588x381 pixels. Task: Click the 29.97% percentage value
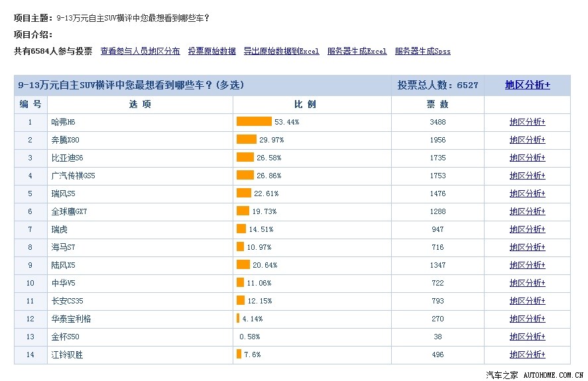(x=272, y=140)
